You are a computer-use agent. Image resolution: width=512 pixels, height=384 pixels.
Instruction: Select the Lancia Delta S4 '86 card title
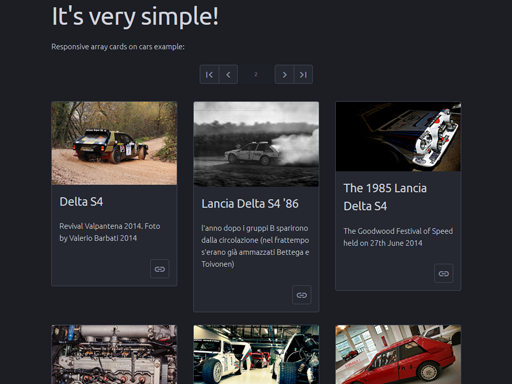pos(250,204)
